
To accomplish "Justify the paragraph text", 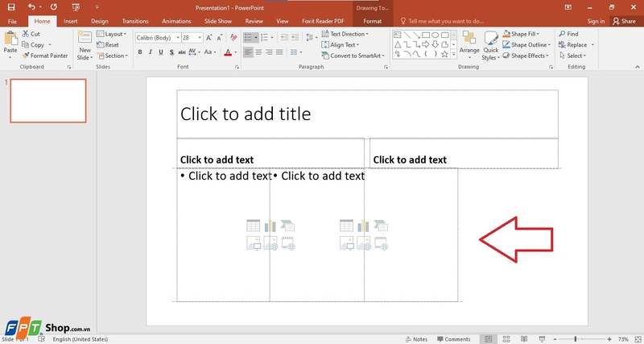I will pyautogui.click(x=279, y=52).
